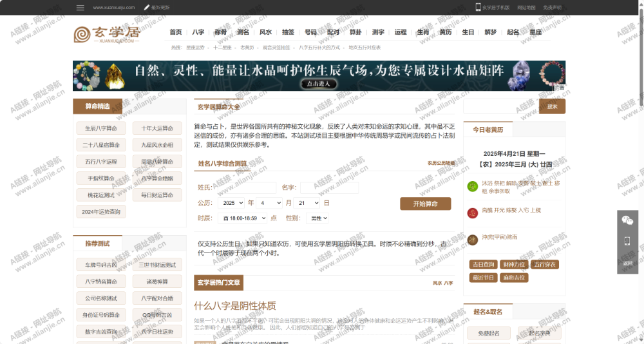The image size is (644, 344).
Task: Open 黄历 in main navigation
Action: click(x=446, y=32)
